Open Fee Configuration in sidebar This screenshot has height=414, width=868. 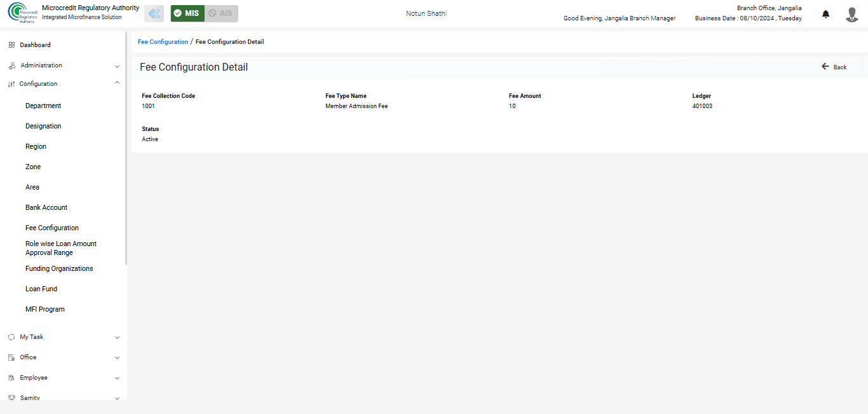(x=52, y=228)
